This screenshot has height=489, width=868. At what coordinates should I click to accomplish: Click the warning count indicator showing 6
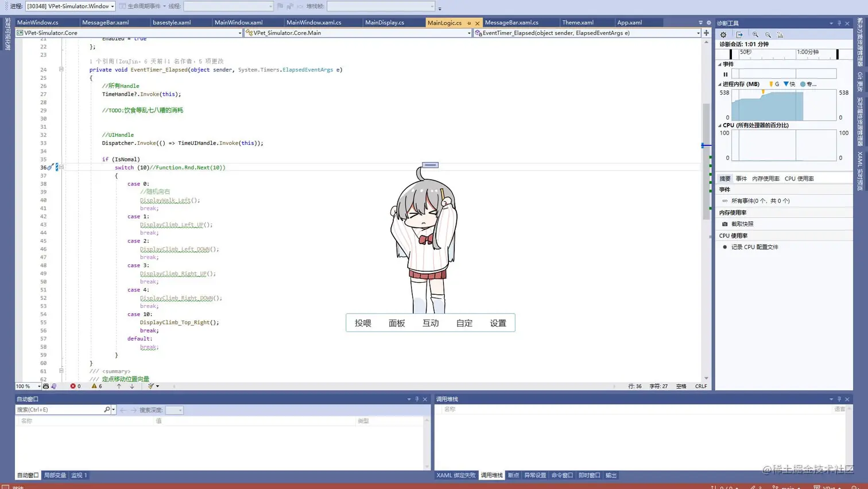(x=97, y=386)
